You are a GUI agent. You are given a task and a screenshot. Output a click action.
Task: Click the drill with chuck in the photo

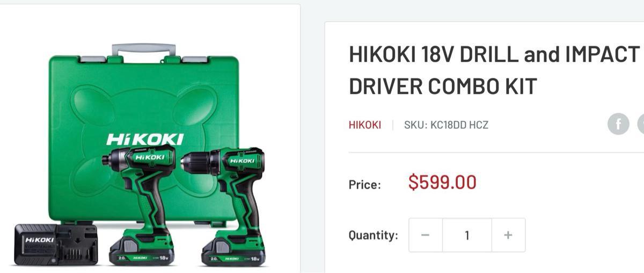pos(224,188)
